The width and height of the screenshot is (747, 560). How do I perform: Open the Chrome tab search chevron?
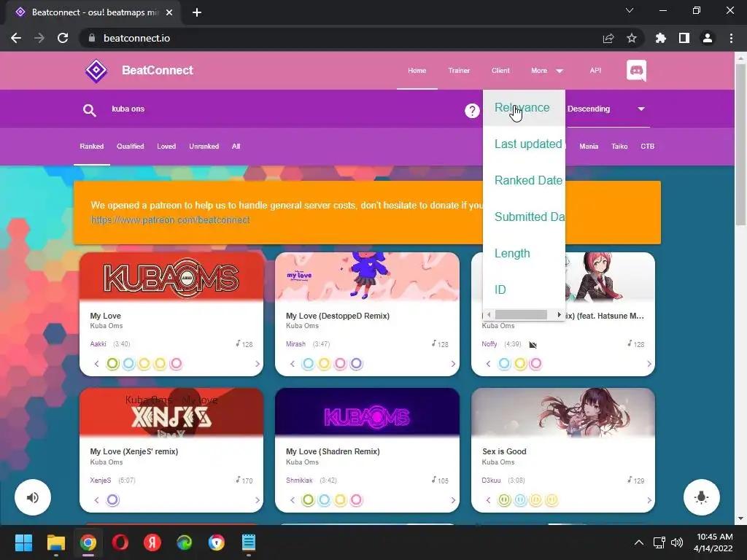pos(630,10)
